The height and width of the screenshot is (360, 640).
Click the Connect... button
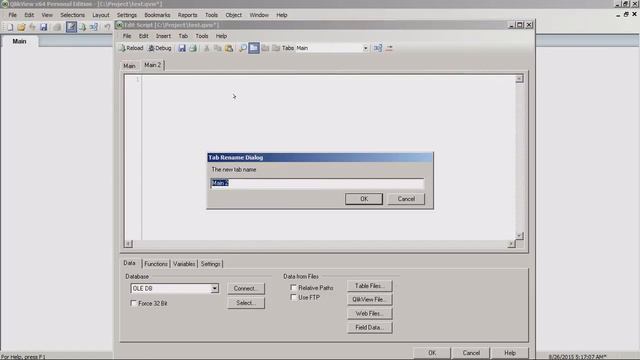246,289
